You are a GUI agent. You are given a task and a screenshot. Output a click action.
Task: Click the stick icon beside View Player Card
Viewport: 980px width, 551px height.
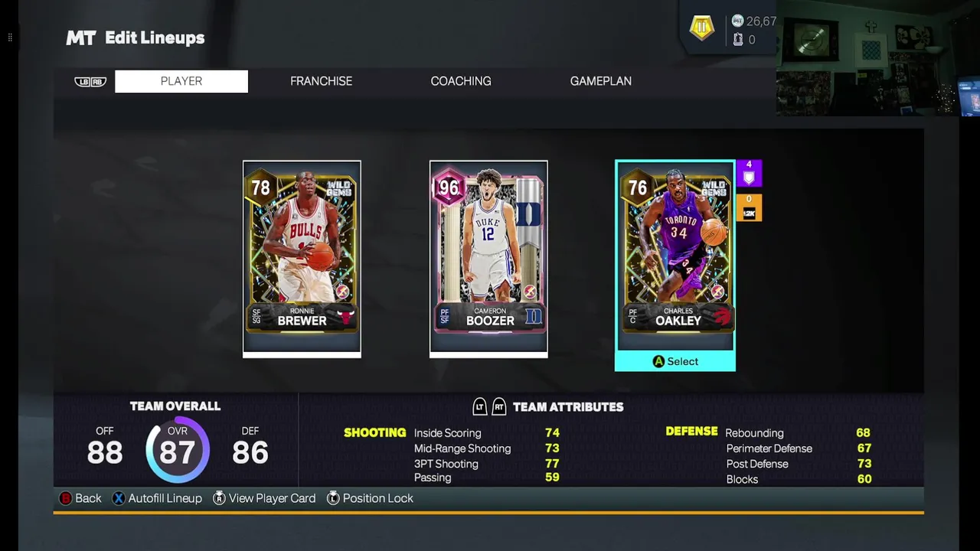[219, 498]
